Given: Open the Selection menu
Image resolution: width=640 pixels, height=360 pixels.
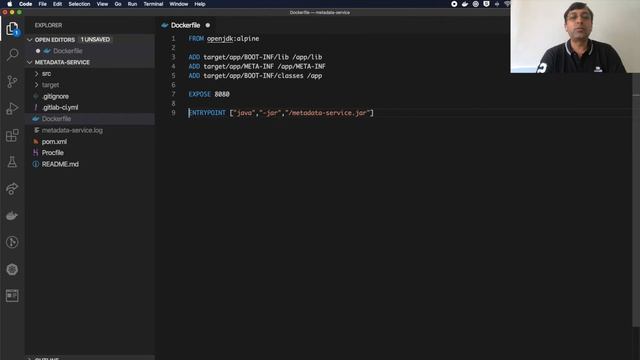Looking at the screenshot, I should tap(79, 4).
